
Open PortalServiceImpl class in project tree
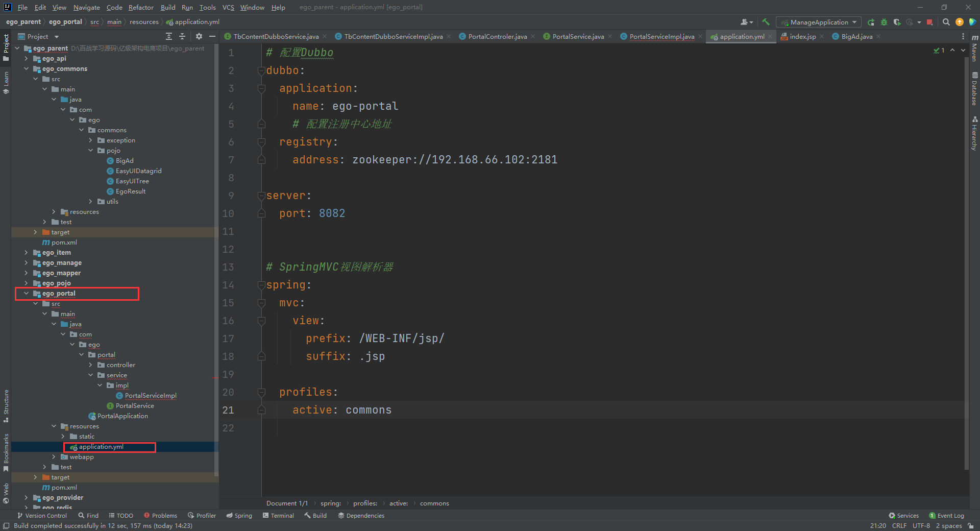pyautogui.click(x=150, y=396)
